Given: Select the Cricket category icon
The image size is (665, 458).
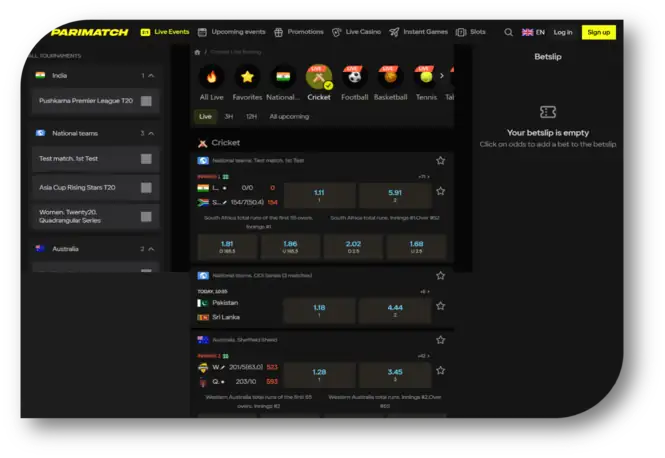Looking at the screenshot, I should [x=319, y=77].
